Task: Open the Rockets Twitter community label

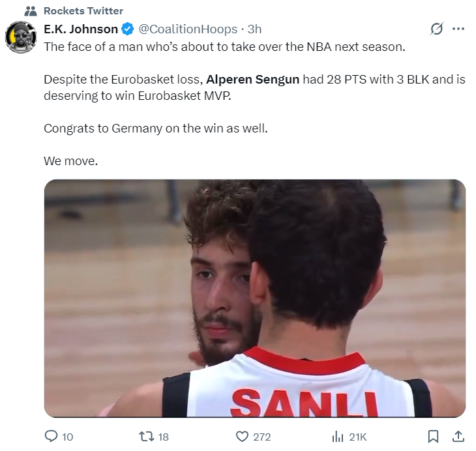Action: [x=83, y=11]
